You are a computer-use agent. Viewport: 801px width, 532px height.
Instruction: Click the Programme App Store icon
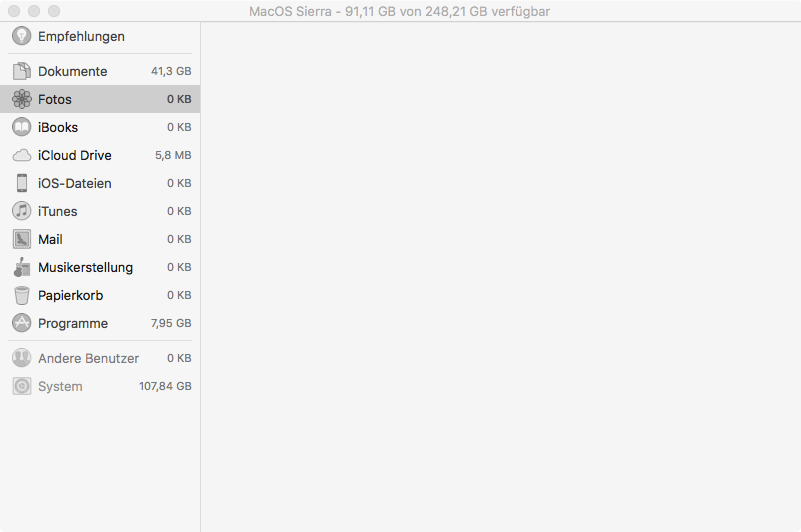21,323
